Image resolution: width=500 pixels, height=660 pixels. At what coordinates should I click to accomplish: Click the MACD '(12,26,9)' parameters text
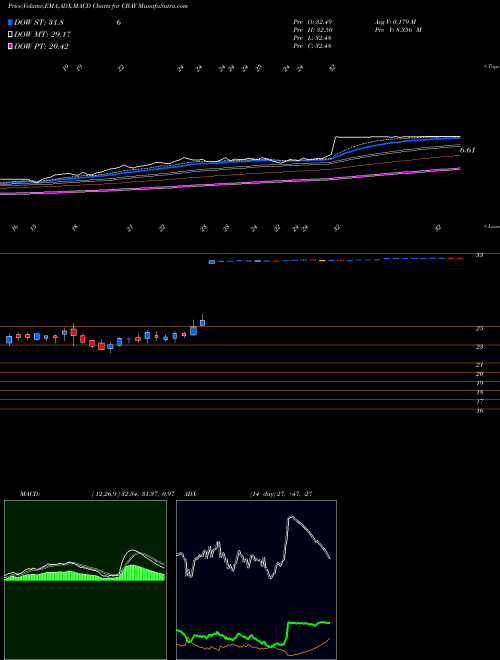[x=105, y=494]
